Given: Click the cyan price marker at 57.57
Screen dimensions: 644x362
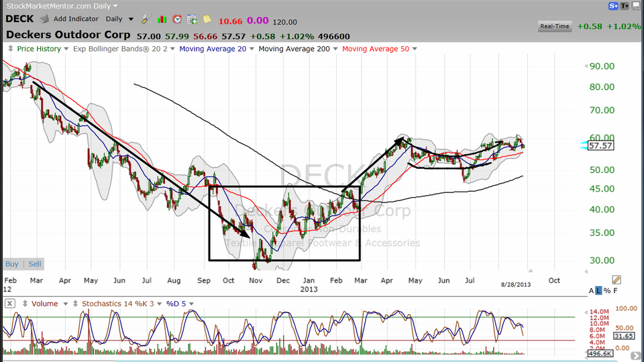Looking at the screenshot, I should (584, 145).
